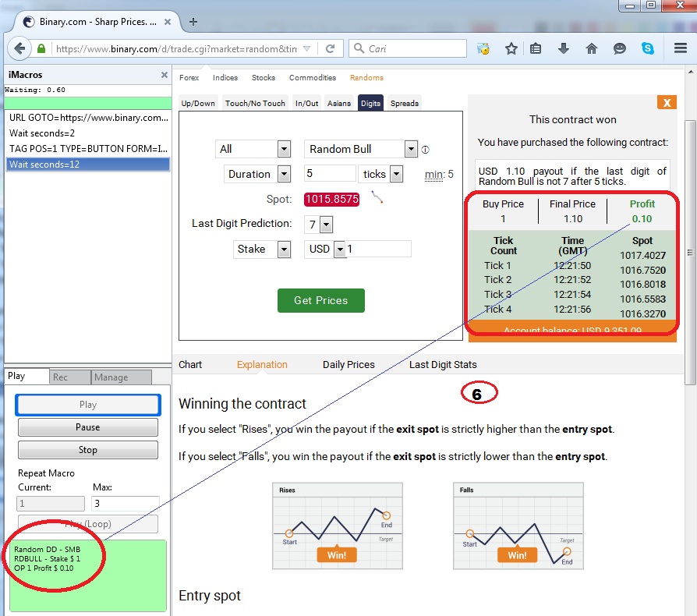Screen dimensions: 697x616
Task: Close the Binary.com browser tab
Action: pyautogui.click(x=167, y=22)
